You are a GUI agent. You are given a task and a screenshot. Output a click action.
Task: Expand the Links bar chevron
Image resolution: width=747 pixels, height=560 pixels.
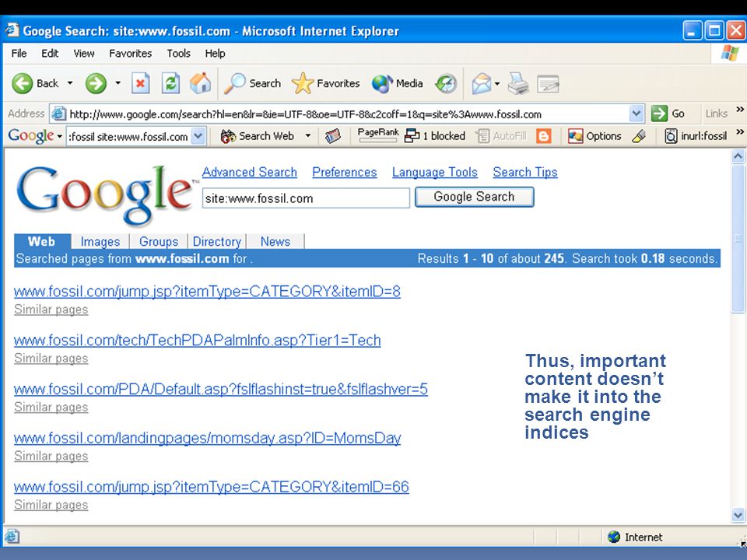[740, 110]
